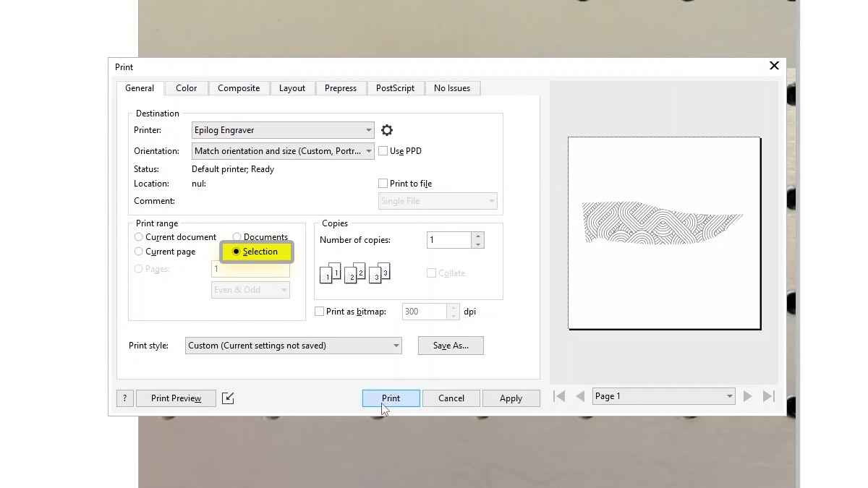Increase number of copies with the up stepper
Screen dimensions: 868x488
[x=476, y=236]
